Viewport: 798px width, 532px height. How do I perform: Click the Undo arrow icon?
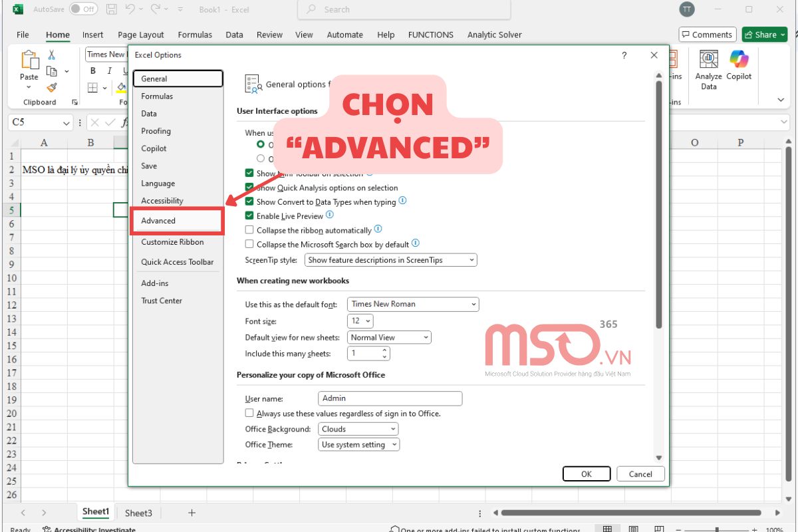pyautogui.click(x=131, y=9)
